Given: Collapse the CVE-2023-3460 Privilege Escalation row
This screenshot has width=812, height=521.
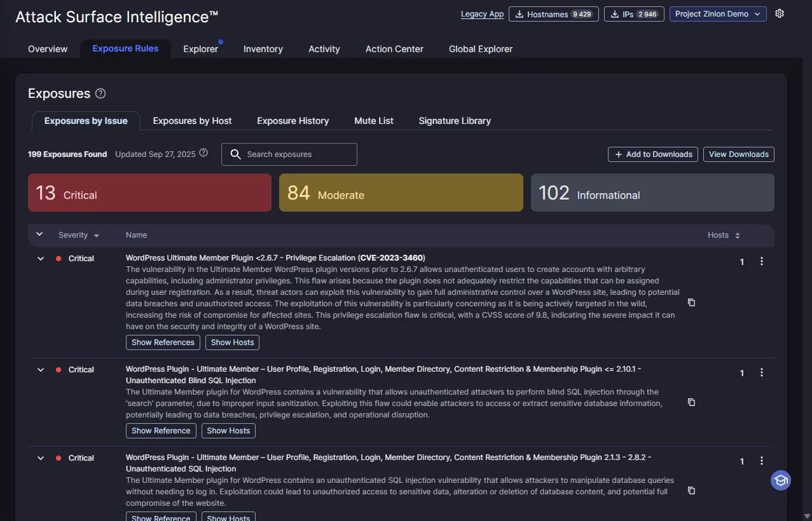Looking at the screenshot, I should [41, 259].
